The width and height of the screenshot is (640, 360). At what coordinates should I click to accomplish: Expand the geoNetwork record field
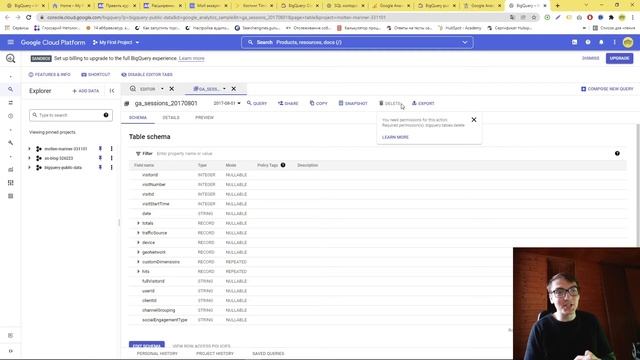(x=138, y=252)
